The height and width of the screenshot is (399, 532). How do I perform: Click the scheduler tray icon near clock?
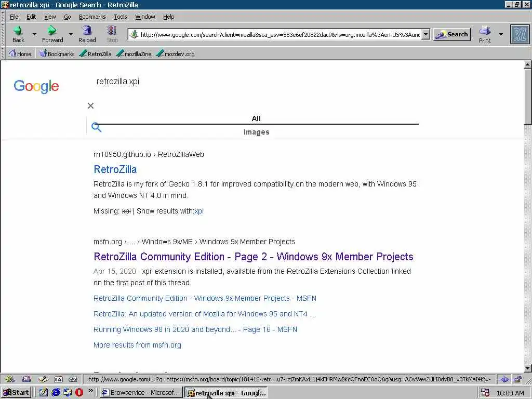[485, 393]
